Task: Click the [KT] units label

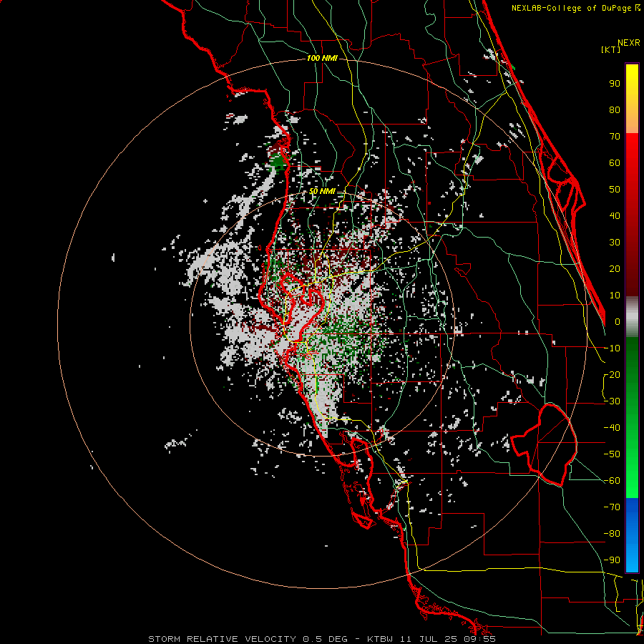Action: tap(610, 50)
